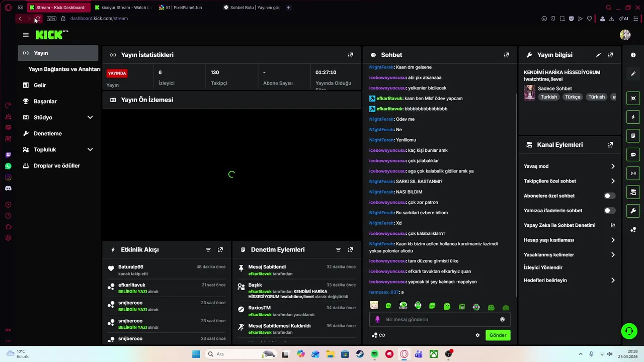Image resolution: width=644 pixels, height=362 pixels.
Task: Click the purple microphone icon in chat input
Action: tap(377, 320)
